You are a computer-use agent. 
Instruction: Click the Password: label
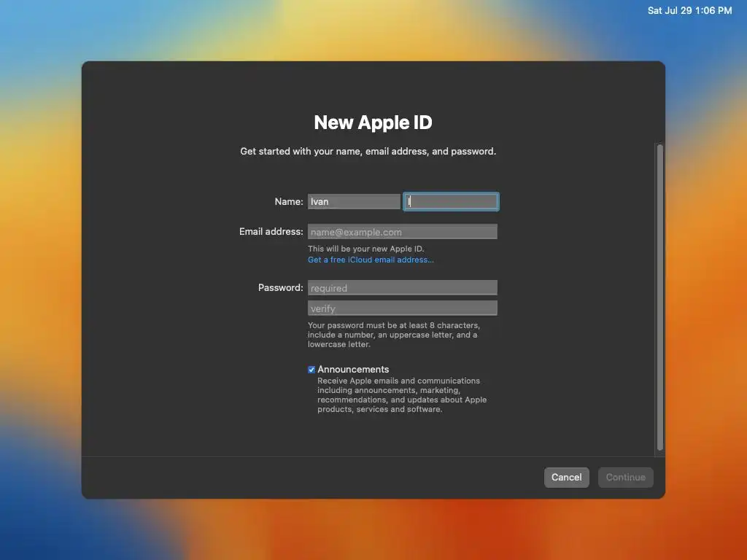(281, 287)
